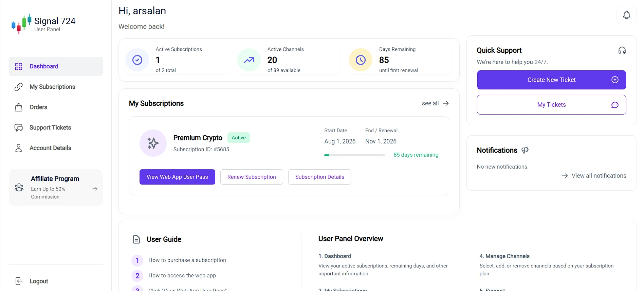644x291 pixels.
Task: Click "until first renewal" text
Action: click(399, 70)
